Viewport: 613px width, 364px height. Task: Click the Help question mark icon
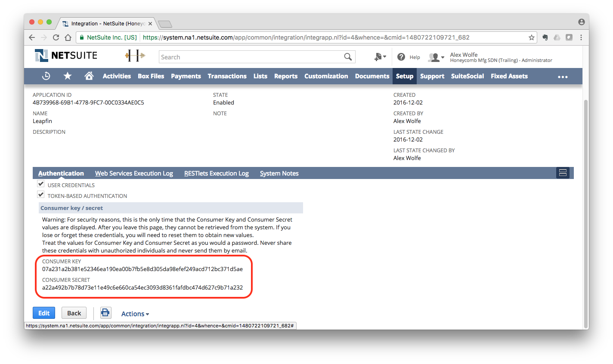(x=401, y=57)
